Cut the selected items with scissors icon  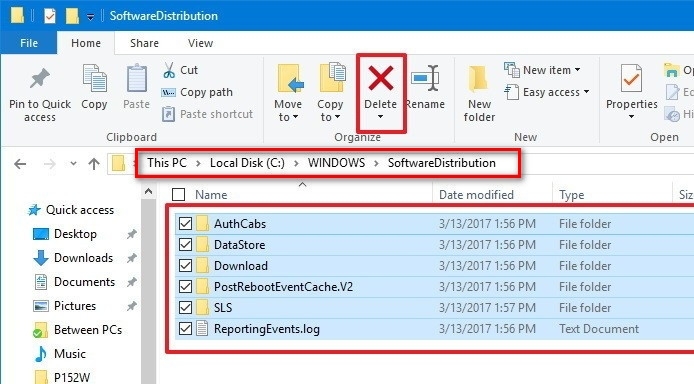coord(169,70)
